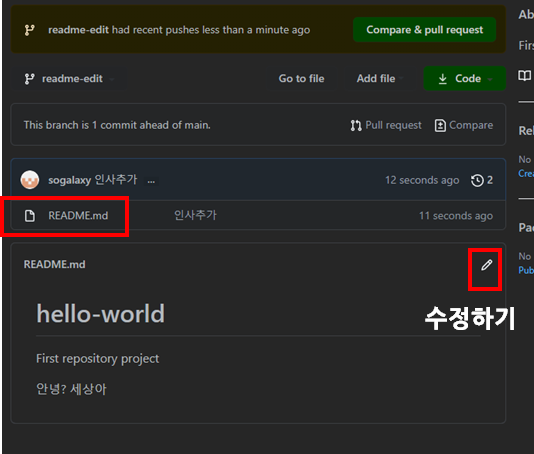Click the pencil icon to edit README
534x454 pixels.
[x=486, y=265]
